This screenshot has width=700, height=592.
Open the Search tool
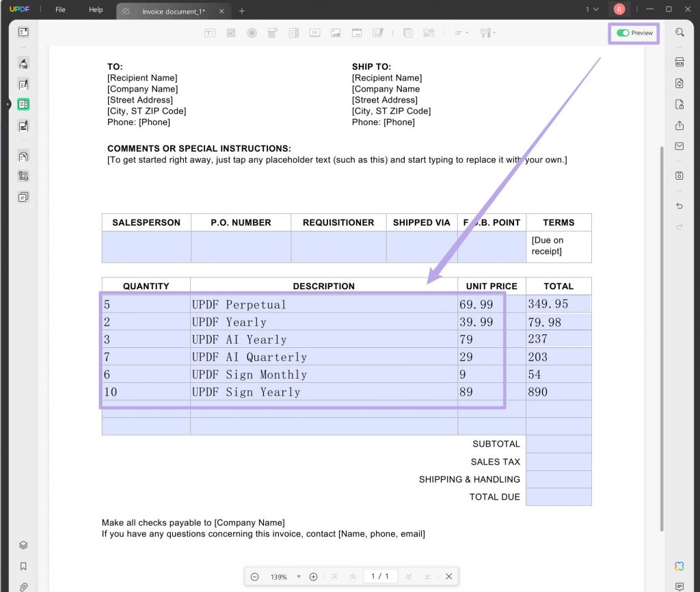tap(679, 31)
